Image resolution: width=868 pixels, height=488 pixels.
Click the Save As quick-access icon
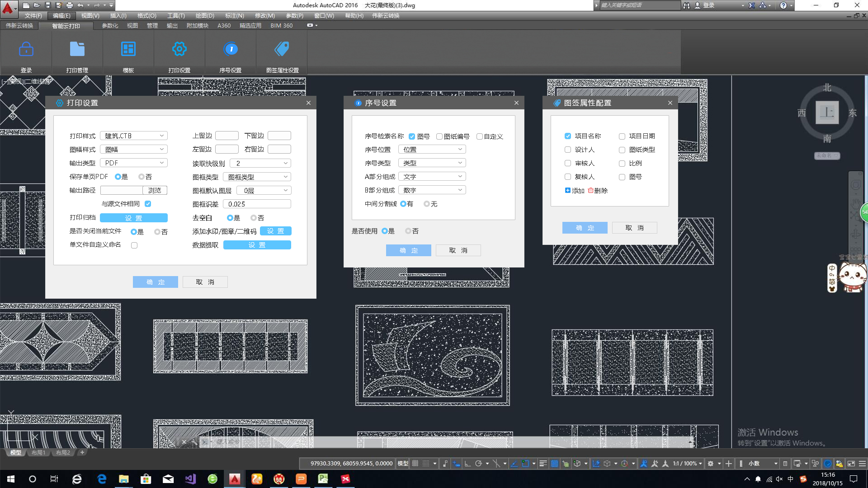pos(59,5)
